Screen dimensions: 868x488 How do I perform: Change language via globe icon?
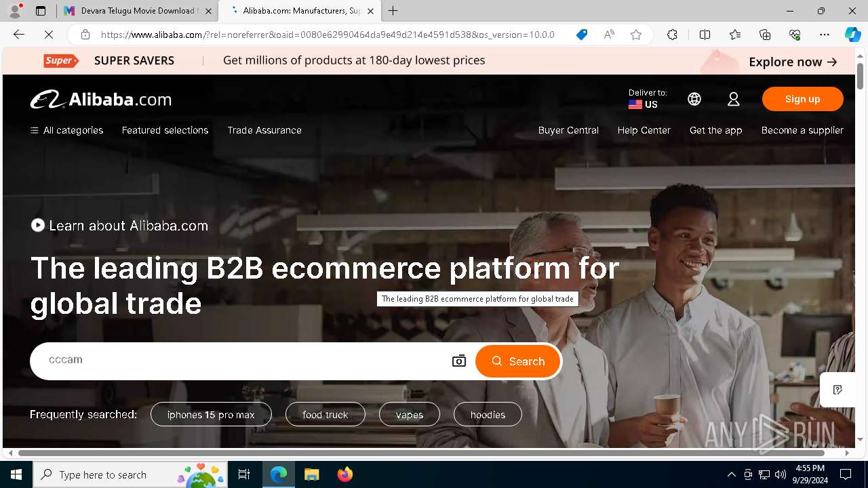tap(694, 99)
